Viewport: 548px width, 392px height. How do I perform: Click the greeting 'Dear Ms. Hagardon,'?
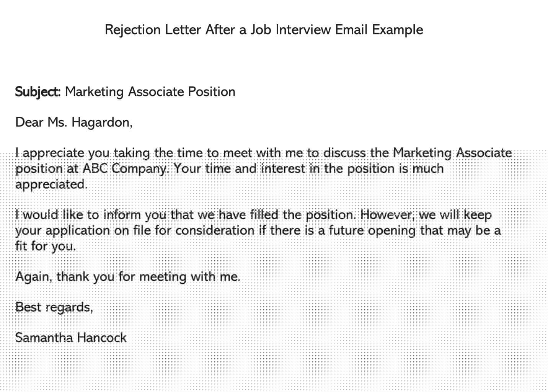click(x=74, y=122)
